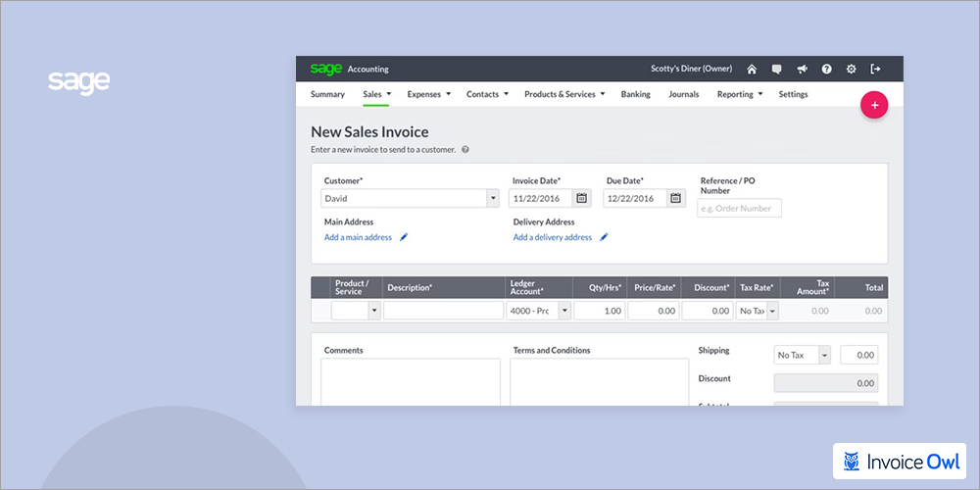The image size is (980, 490).
Task: Click the Shipping amount field
Action: (858, 355)
